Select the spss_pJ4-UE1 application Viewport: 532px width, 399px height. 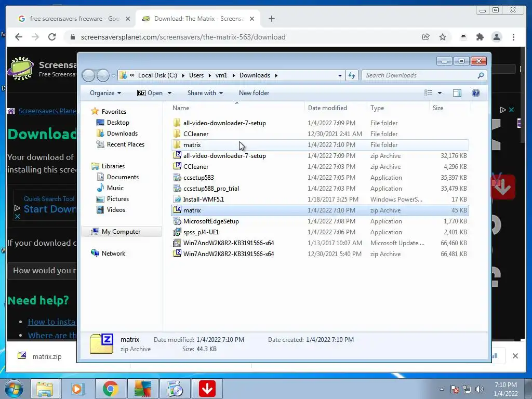click(x=320, y=232)
